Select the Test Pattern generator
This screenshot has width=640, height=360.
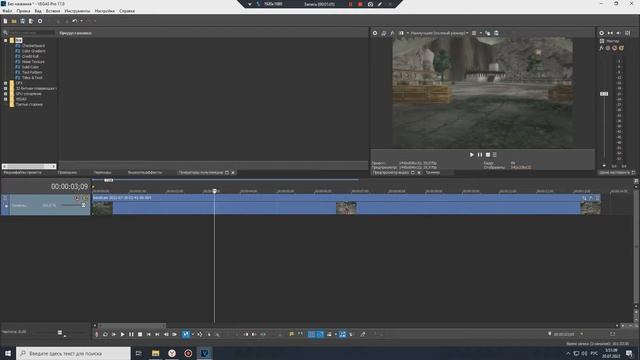(32, 72)
